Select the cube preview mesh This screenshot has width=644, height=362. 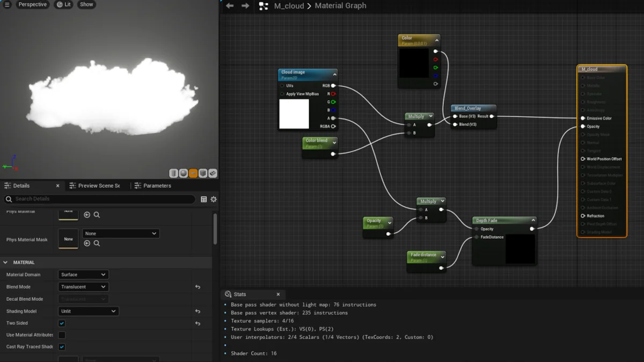(x=203, y=173)
